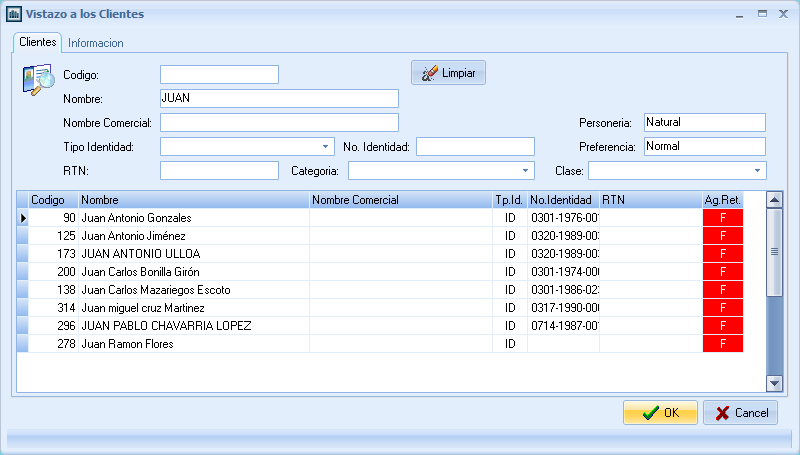Screen dimensions: 800x455
Task: Click the application icon in title bar
Action: 15,14
